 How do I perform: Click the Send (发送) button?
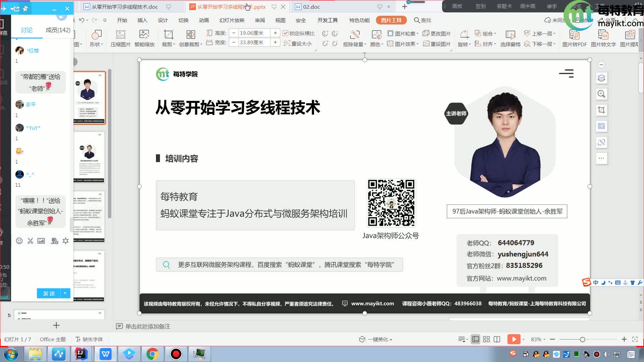(x=49, y=293)
